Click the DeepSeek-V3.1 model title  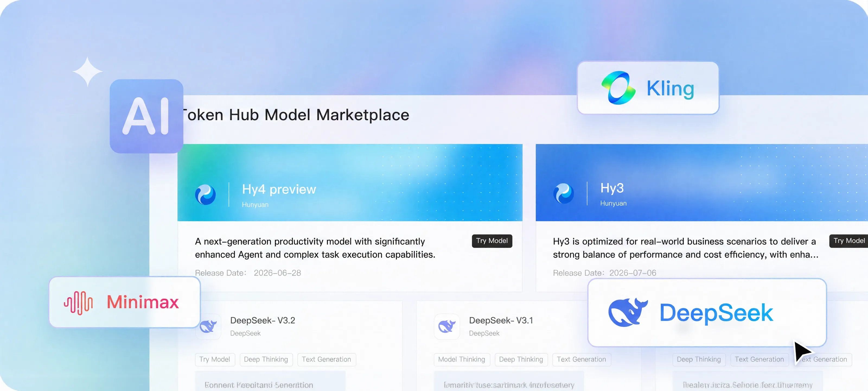[501, 320]
